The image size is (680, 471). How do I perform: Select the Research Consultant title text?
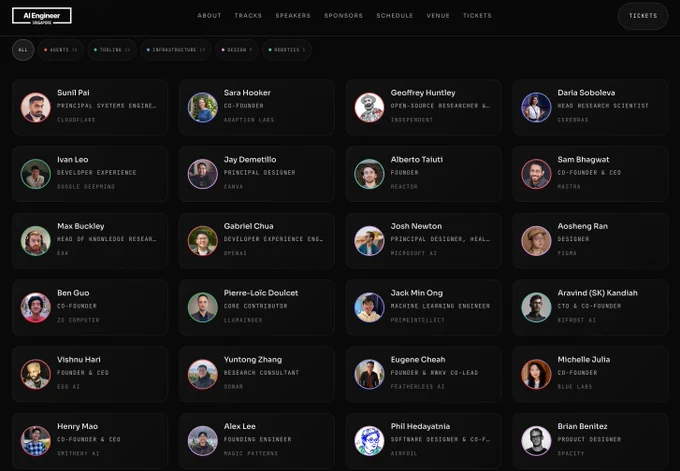tap(262, 373)
